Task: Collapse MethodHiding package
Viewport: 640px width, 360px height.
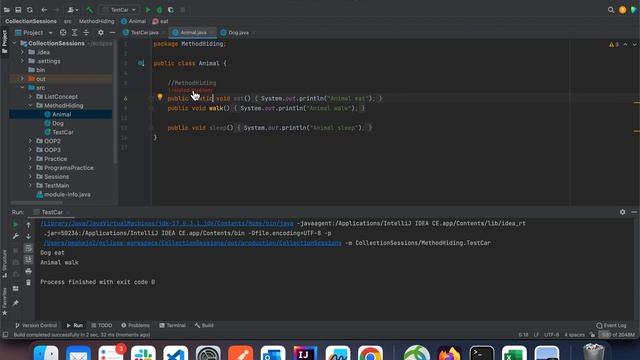Action: [31, 106]
